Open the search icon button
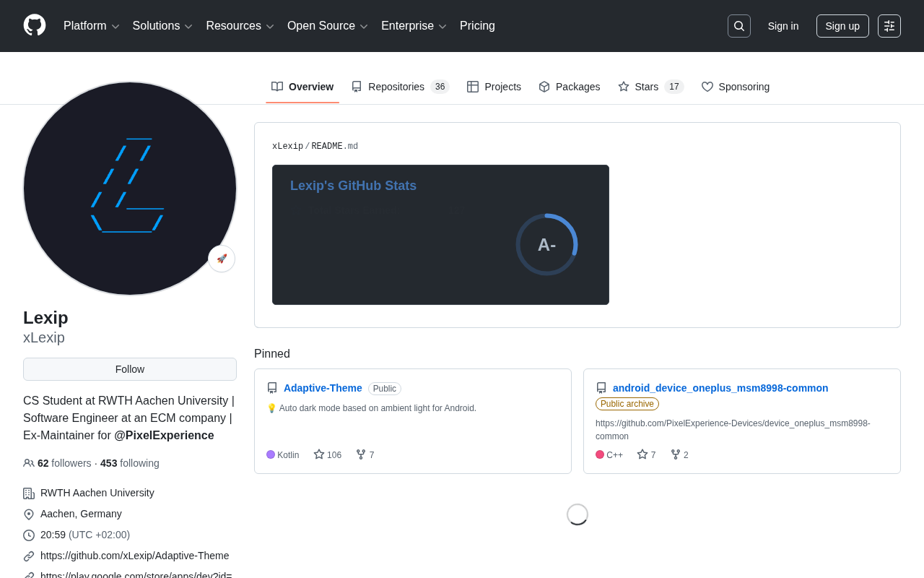This screenshot has height=578, width=924. point(738,26)
